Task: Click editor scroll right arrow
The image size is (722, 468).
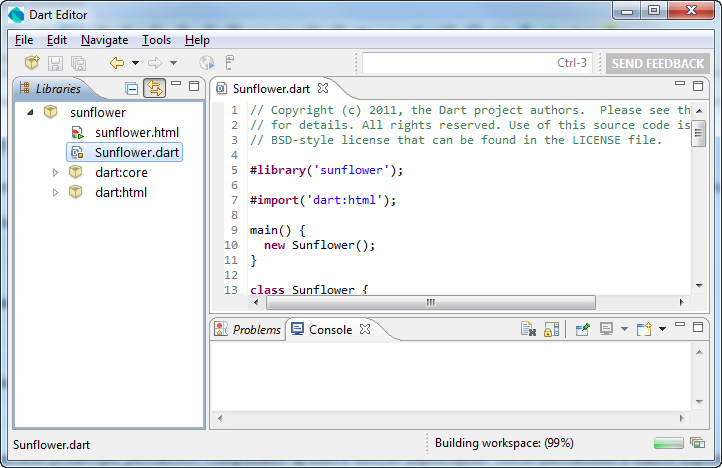Action: (x=682, y=303)
